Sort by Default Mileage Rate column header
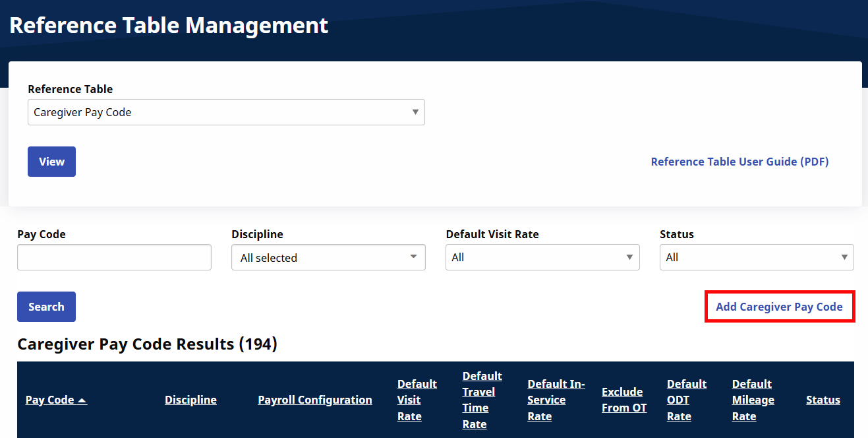868x438 pixels. pos(753,400)
